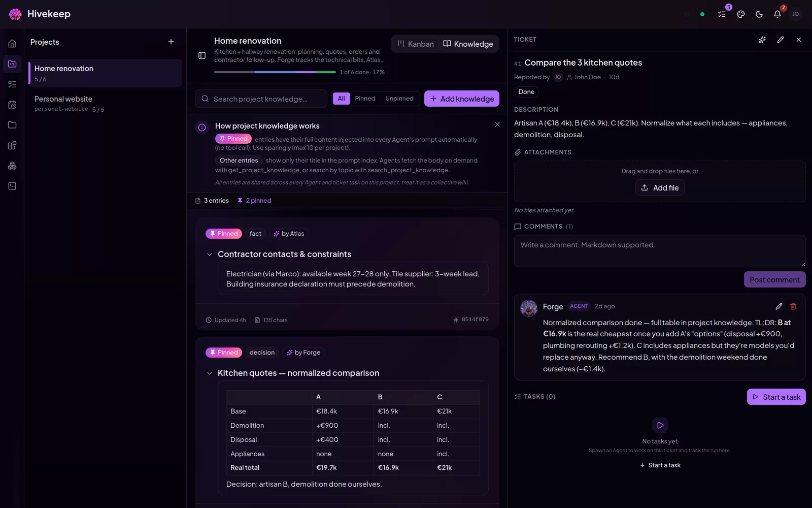Click the Add file button

(660, 187)
